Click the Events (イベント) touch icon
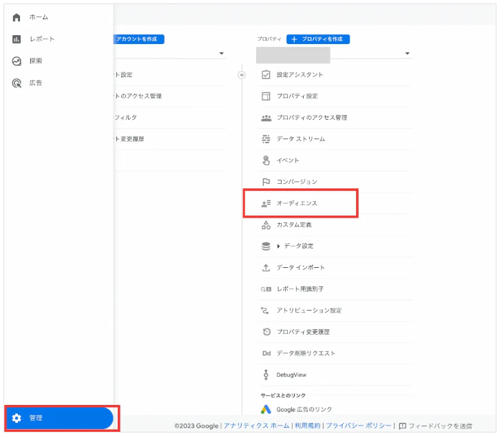Image resolution: width=504 pixels, height=438 pixels. tap(266, 160)
